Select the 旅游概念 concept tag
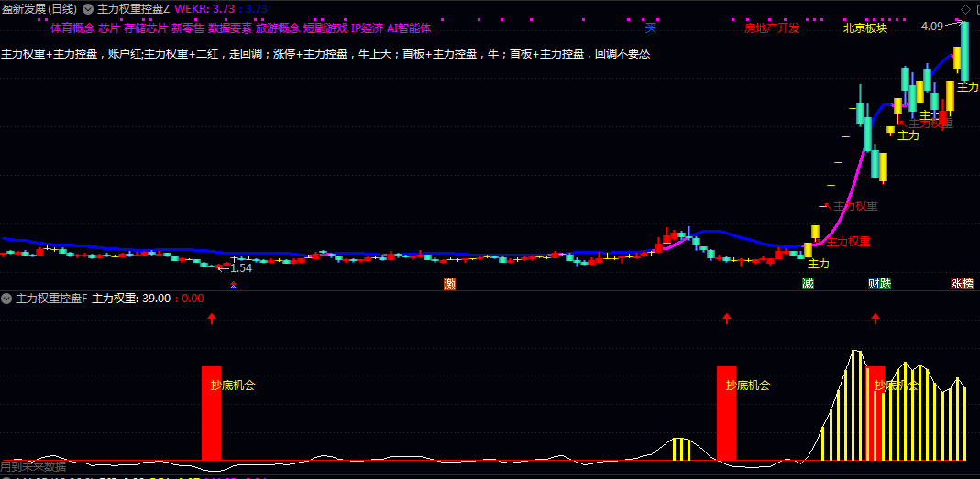This screenshot has height=479, width=980. click(x=278, y=28)
